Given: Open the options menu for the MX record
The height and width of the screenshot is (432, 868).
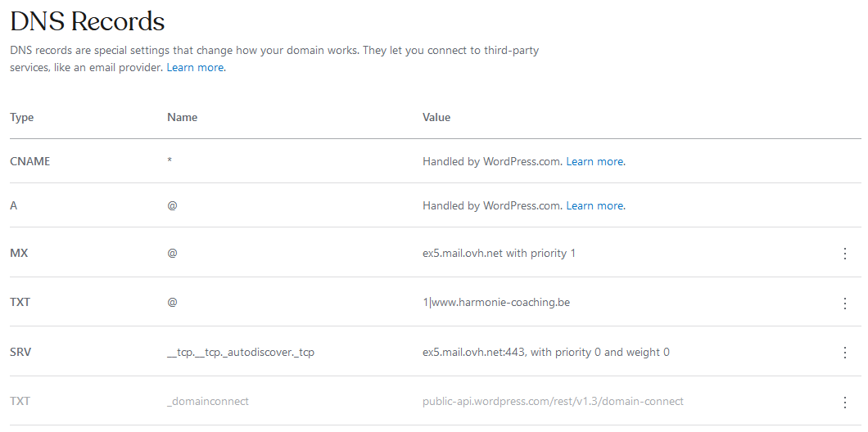Looking at the screenshot, I should pos(845,254).
